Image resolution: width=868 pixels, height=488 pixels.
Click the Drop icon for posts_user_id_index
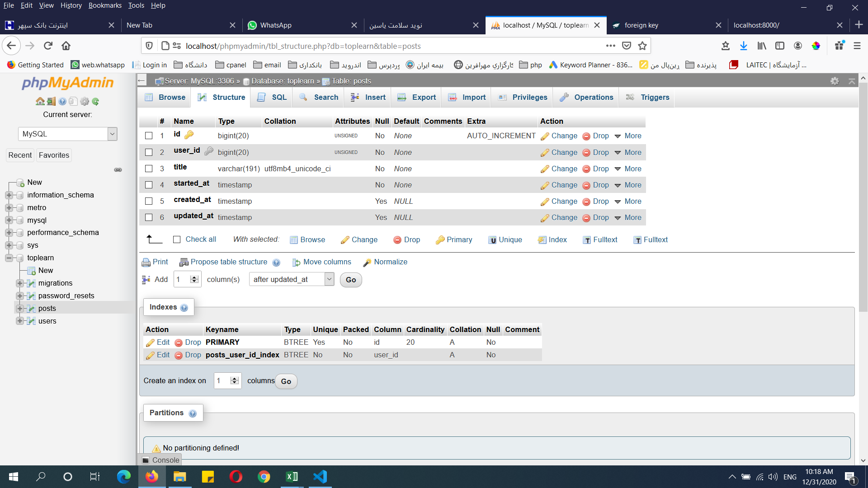(x=178, y=355)
